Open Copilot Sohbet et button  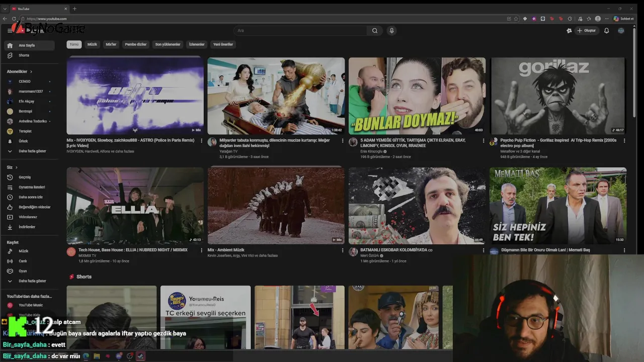coord(623,19)
